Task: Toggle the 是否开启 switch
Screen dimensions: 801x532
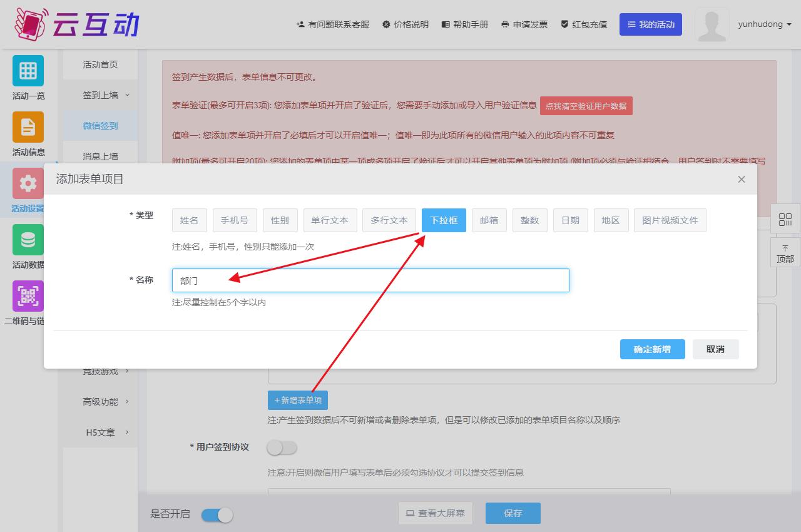Action: point(217,514)
